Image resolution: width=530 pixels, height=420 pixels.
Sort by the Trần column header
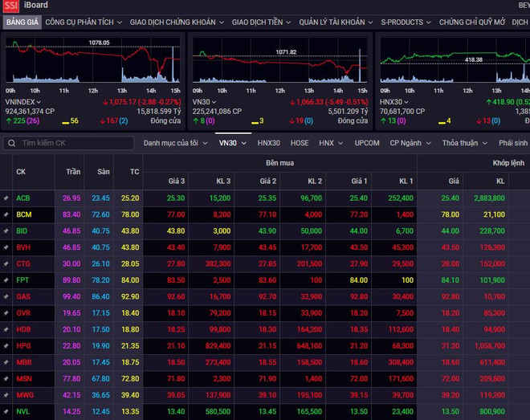pyautogui.click(x=72, y=172)
